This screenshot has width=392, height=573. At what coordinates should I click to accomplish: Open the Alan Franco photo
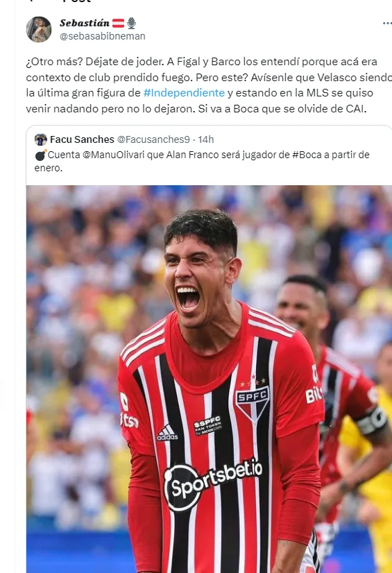coord(209,379)
